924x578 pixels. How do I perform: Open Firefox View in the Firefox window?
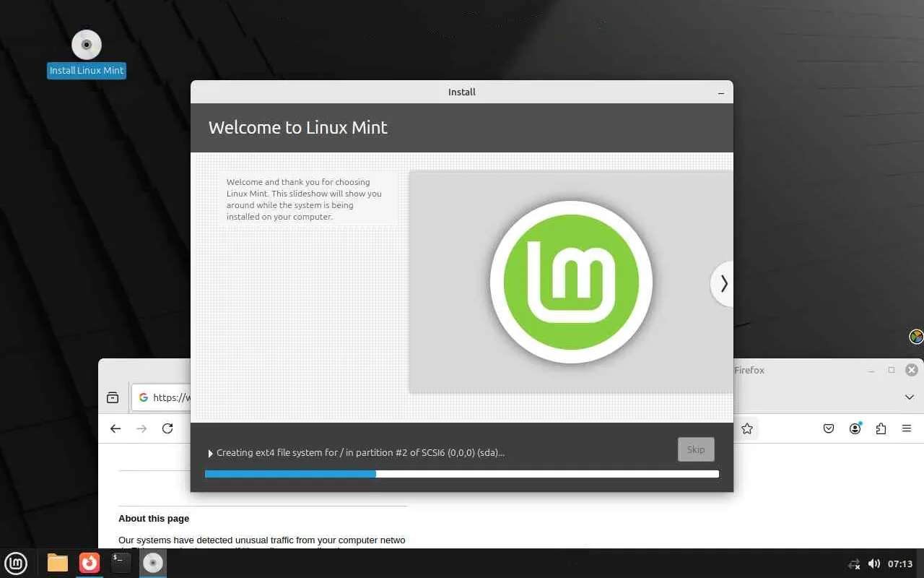[113, 397]
